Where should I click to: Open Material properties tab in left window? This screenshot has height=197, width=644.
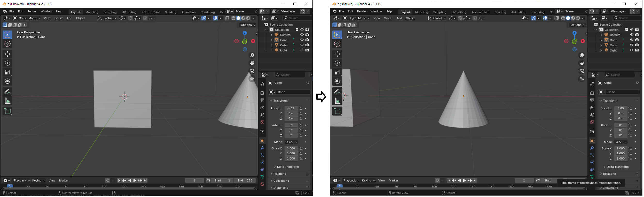click(262, 184)
